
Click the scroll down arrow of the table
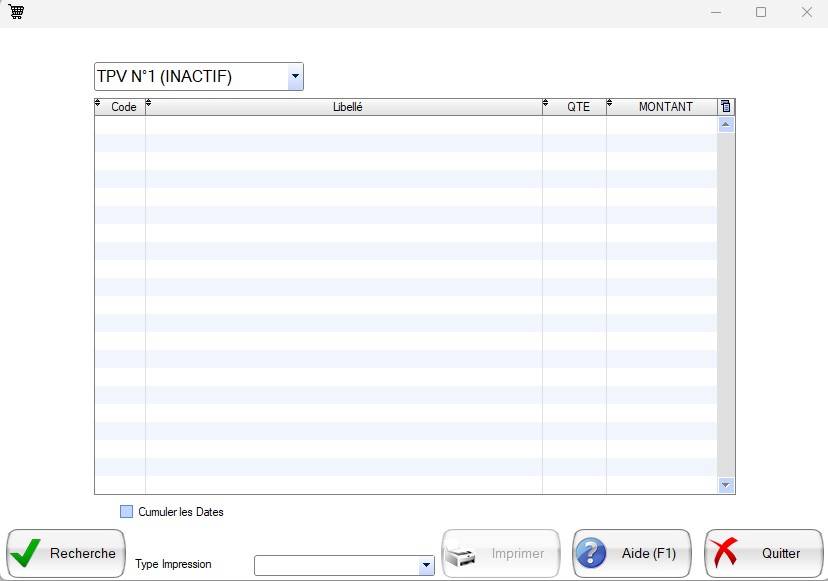pos(726,485)
